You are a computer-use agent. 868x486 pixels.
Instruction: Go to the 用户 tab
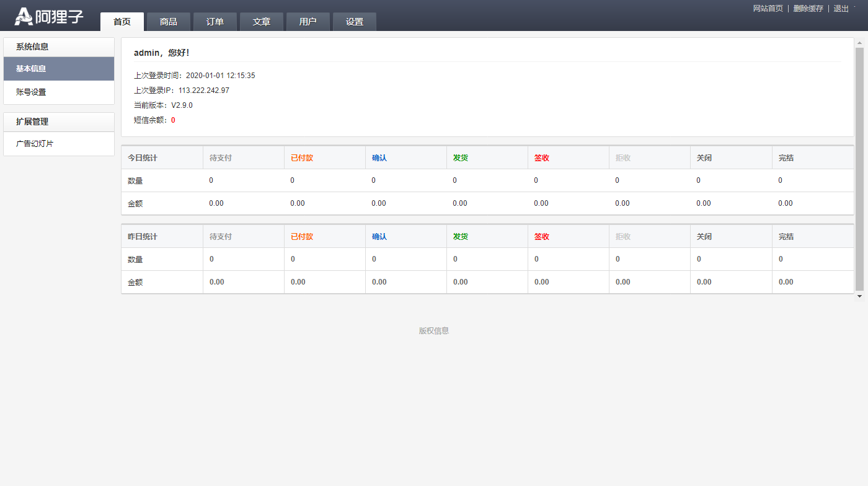(x=308, y=22)
